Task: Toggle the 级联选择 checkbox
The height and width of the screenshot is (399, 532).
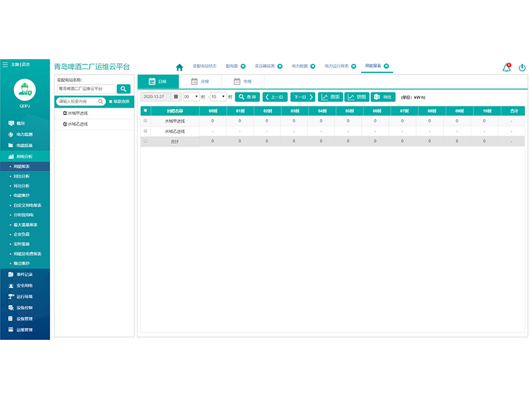Action: tap(110, 102)
